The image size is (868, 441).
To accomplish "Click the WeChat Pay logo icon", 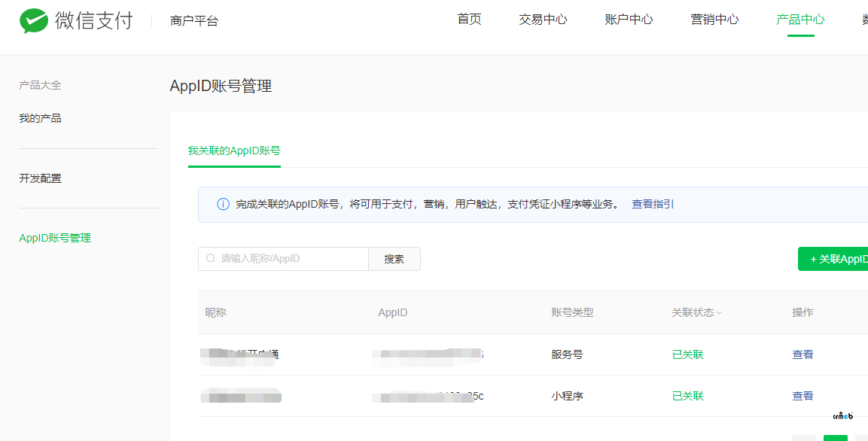I will click(33, 21).
